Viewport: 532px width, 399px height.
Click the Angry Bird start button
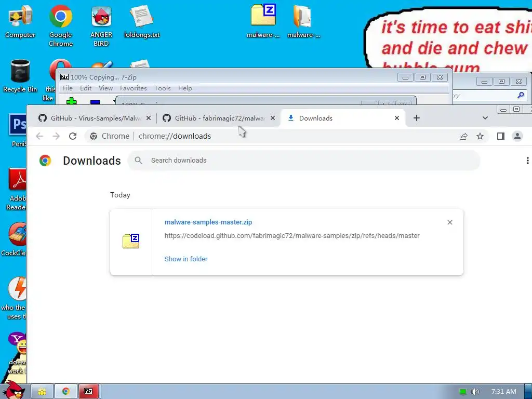pyautogui.click(x=14, y=390)
